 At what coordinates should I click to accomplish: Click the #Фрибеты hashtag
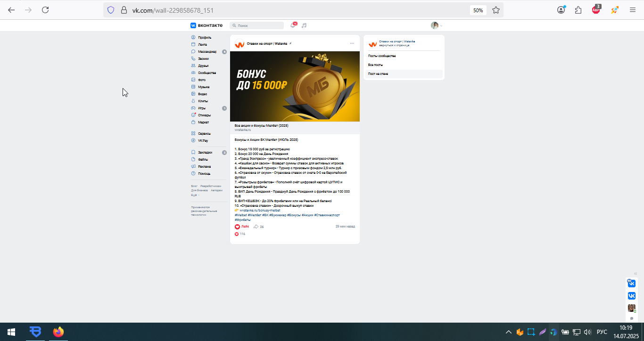tap(243, 219)
